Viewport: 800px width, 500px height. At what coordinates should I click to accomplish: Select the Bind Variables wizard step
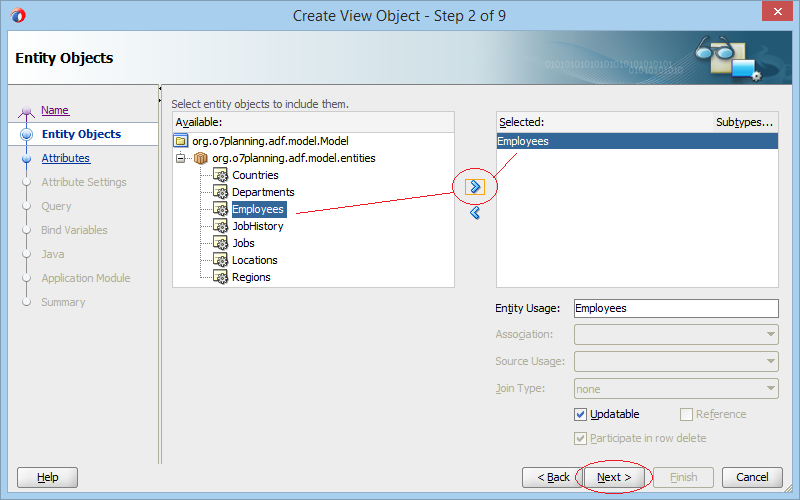(x=74, y=230)
